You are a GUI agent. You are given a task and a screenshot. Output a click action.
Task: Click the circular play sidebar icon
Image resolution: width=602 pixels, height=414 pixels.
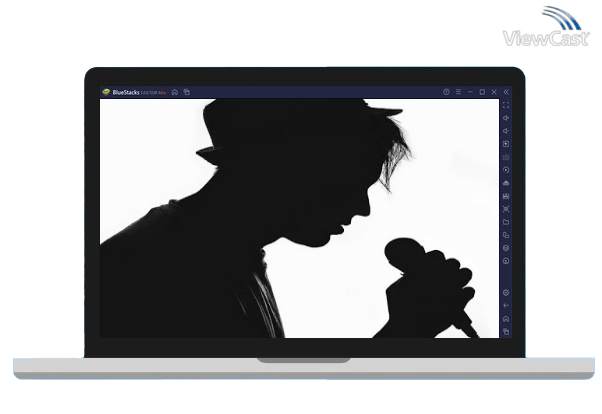[x=506, y=170]
